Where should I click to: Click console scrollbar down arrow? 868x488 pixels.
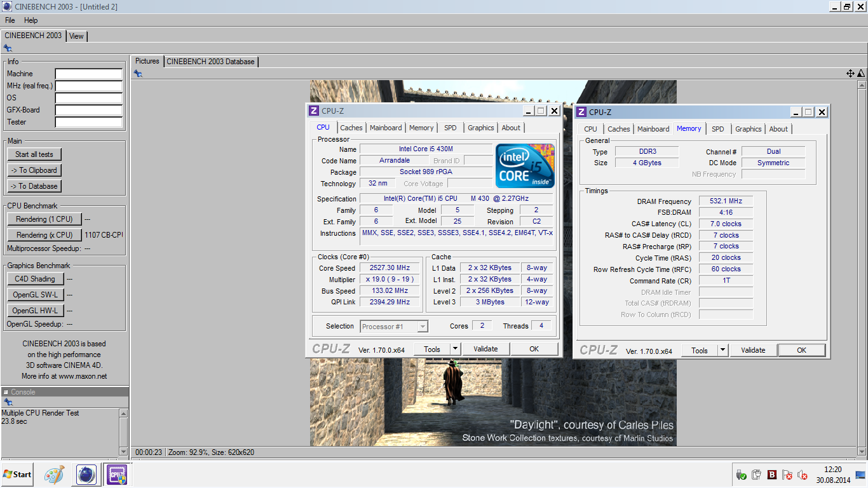(123, 452)
